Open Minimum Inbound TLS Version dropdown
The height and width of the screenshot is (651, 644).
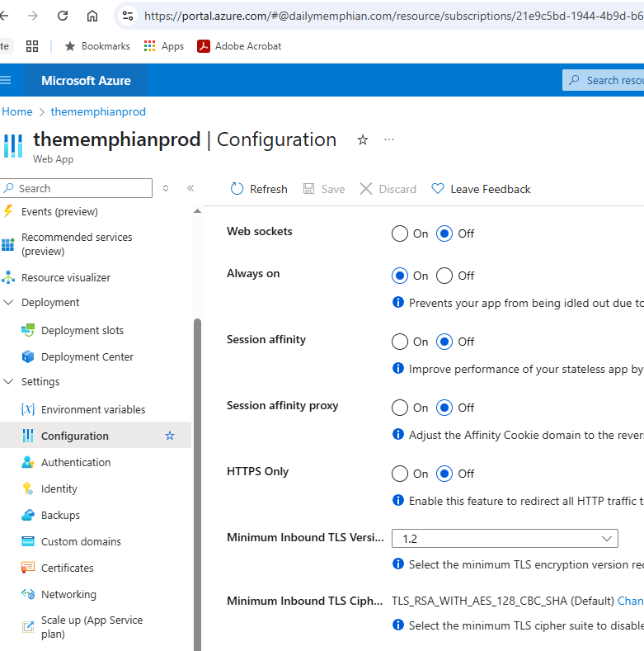(x=505, y=539)
